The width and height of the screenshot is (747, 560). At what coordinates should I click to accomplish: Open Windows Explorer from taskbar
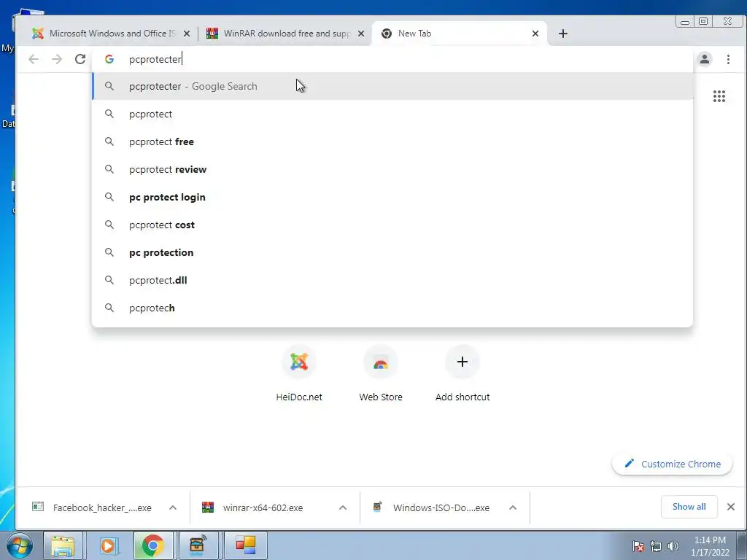[63, 545]
